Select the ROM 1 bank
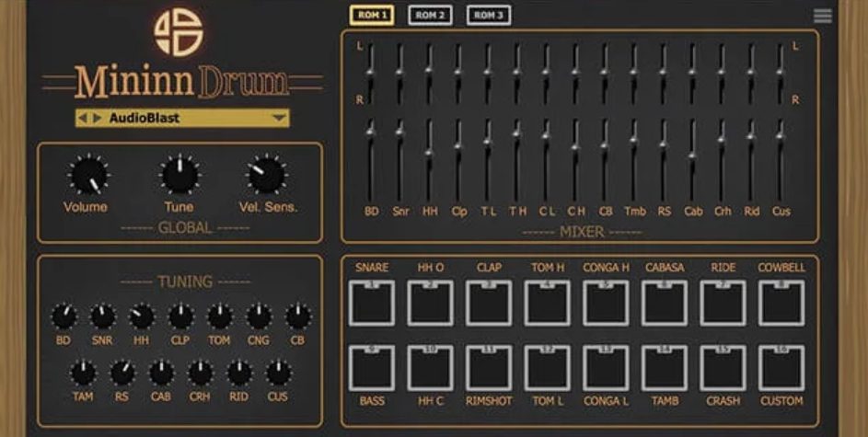The width and height of the screenshot is (868, 437). pos(371,15)
